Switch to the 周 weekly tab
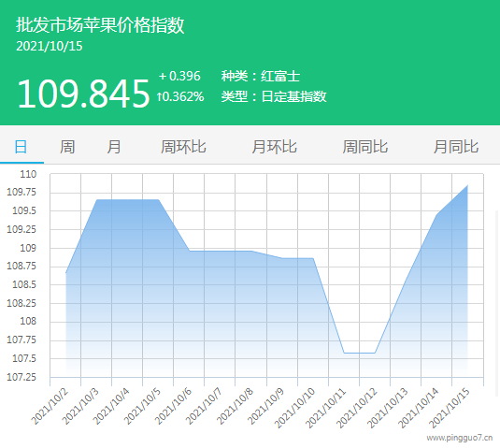The height and width of the screenshot is (448, 500). click(x=67, y=147)
